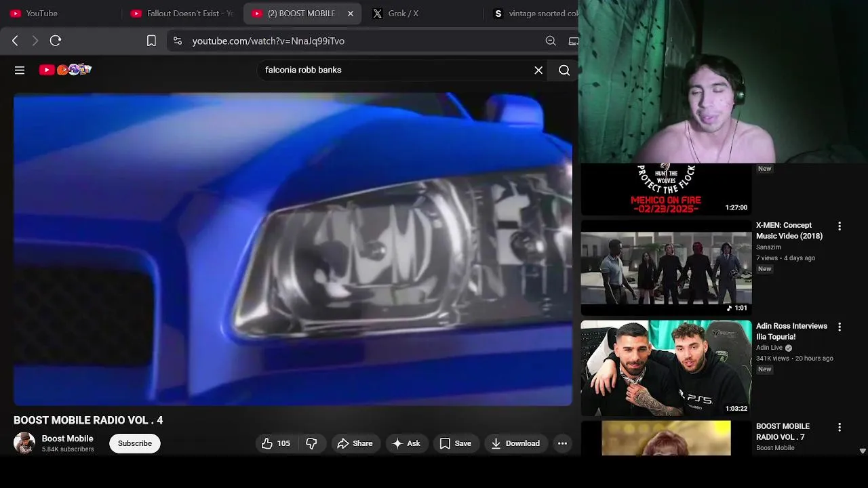
Task: Switch to vintage snorted tab
Action: tap(536, 14)
